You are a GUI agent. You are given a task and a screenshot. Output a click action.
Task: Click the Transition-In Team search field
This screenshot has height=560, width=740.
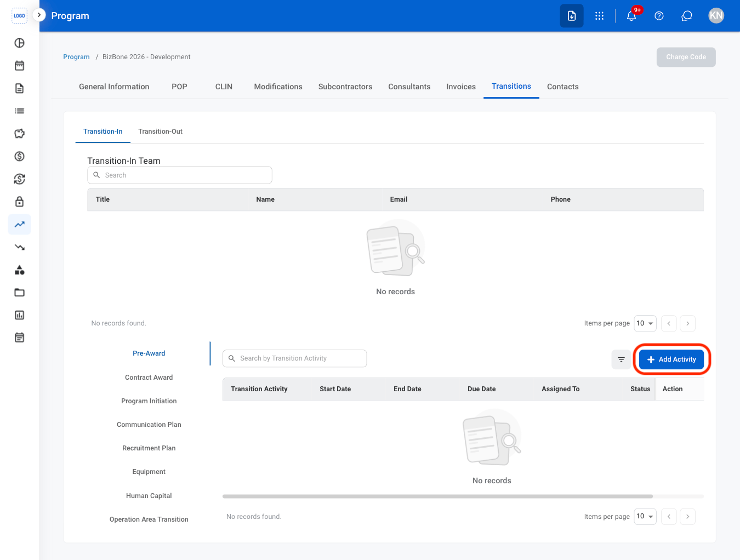click(180, 175)
